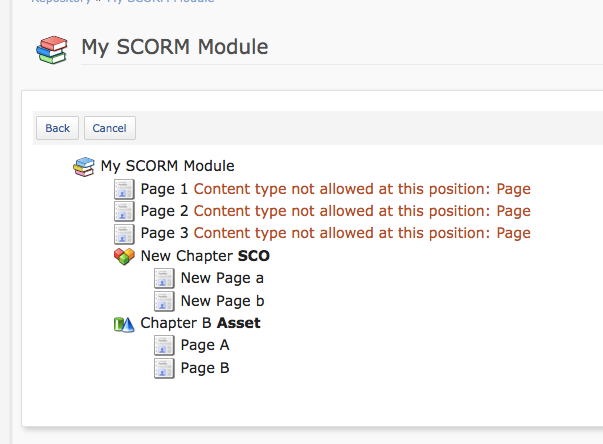Open Page B under Chapter B

tap(205, 367)
